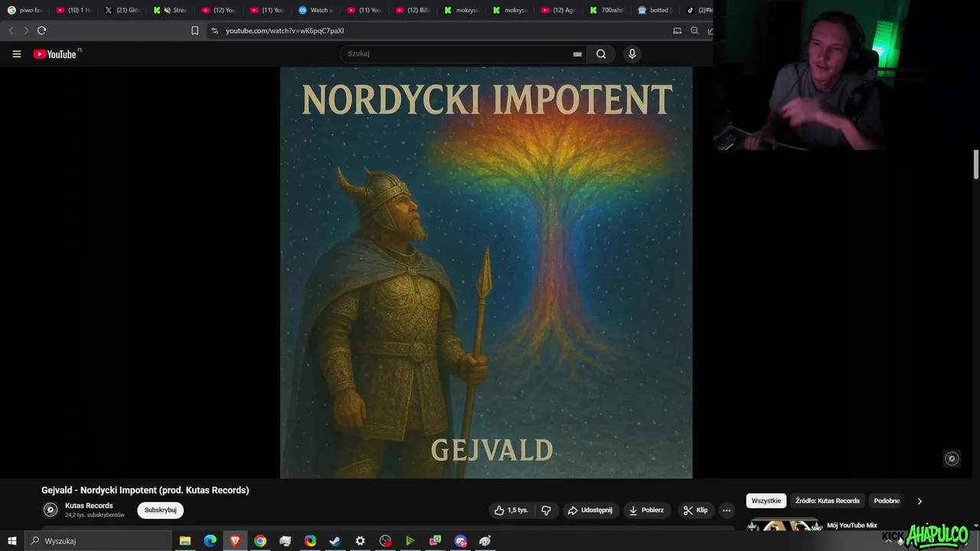The image size is (980, 551).
Task: Open the Kutas Records channel name link
Action: pos(89,506)
